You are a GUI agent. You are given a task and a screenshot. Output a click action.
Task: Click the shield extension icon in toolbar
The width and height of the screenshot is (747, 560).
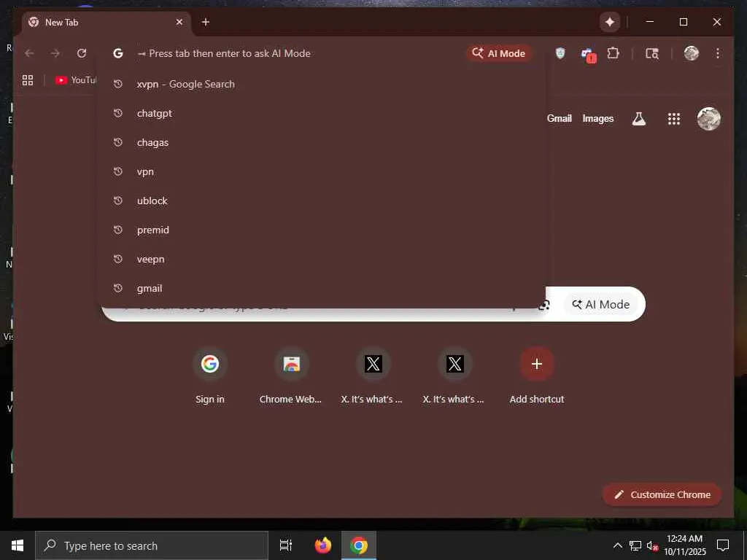560,53
